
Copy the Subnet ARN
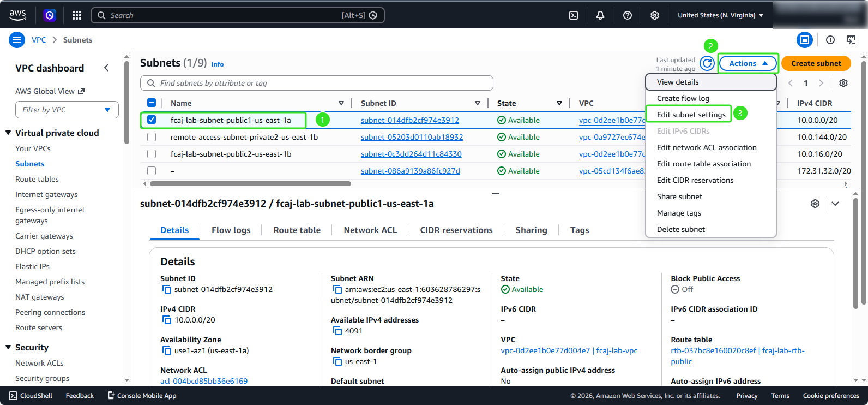click(337, 289)
